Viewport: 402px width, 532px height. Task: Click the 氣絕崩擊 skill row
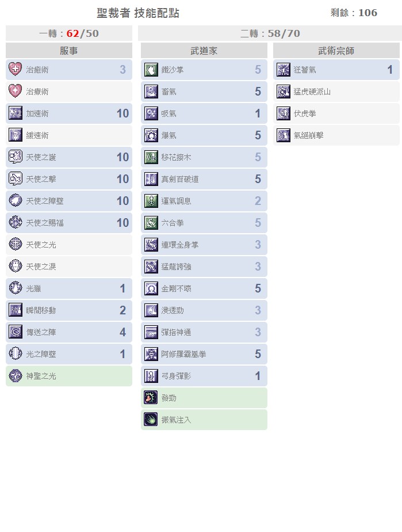click(336, 135)
